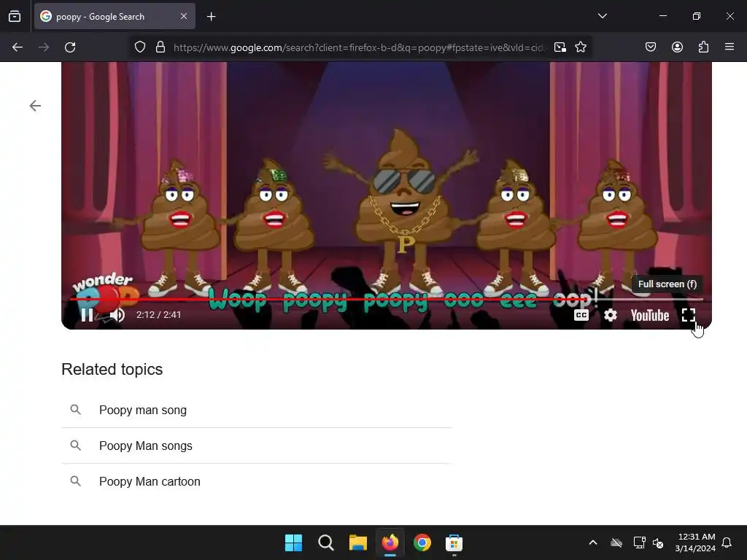The image size is (747, 560).
Task: Go forward one page in Firefox
Action: 44,47
